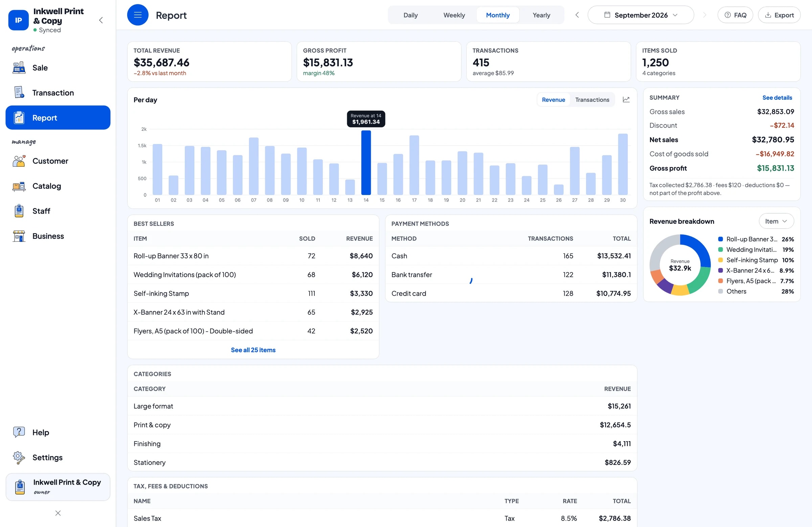Open the Catalog page
The width and height of the screenshot is (812, 527).
(x=58, y=186)
